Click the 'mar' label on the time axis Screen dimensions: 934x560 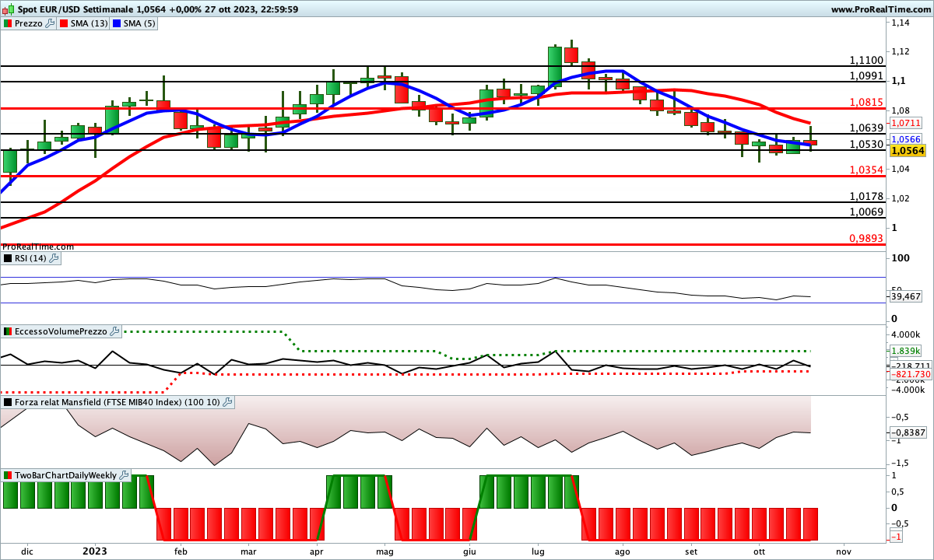click(249, 551)
